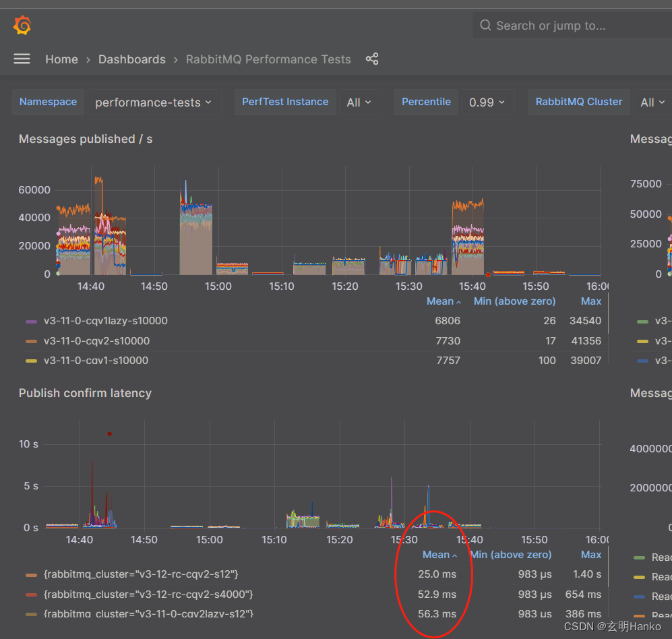
Task: Click the red dot on latency chart
Action: (110, 433)
